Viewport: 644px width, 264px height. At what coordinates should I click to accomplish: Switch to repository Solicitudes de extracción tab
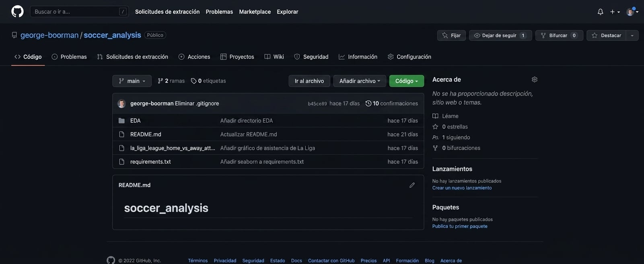pyautogui.click(x=133, y=57)
